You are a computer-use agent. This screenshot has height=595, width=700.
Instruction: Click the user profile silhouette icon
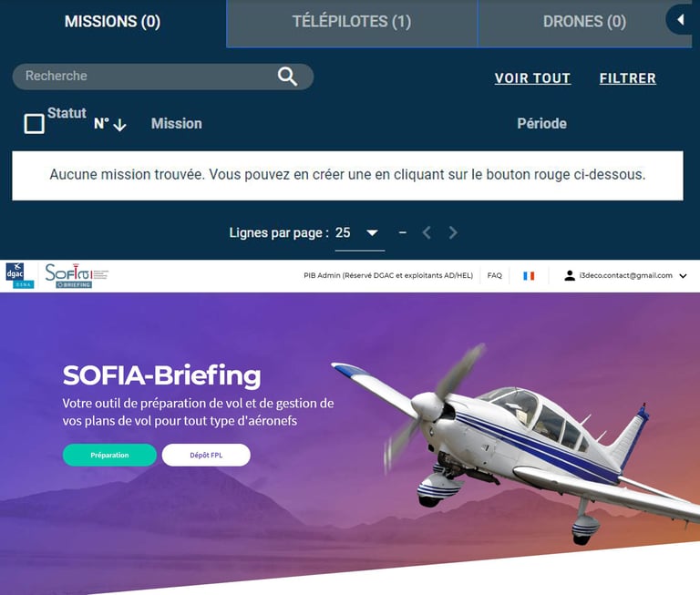[569, 275]
